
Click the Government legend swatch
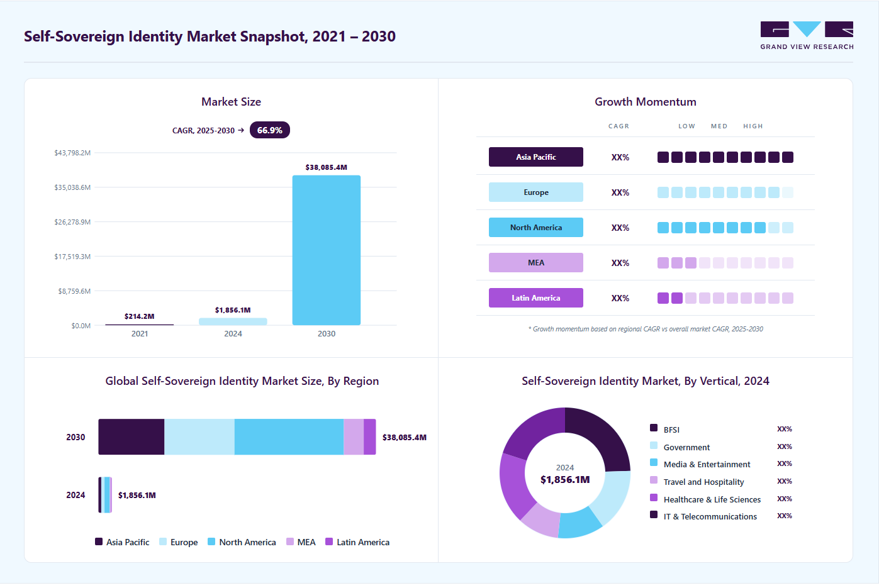[x=654, y=446]
